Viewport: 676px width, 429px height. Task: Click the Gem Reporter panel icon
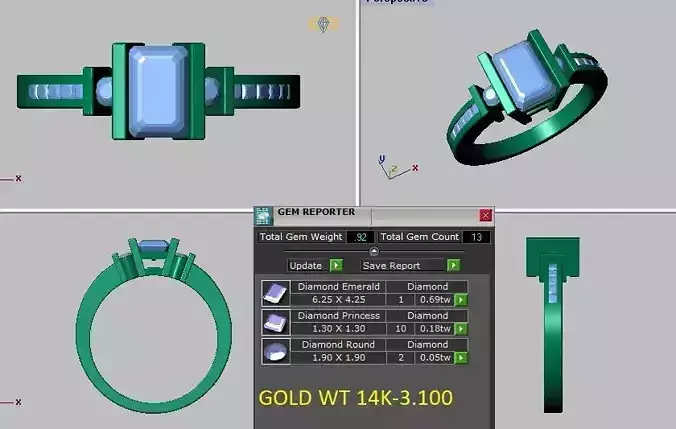(x=263, y=216)
